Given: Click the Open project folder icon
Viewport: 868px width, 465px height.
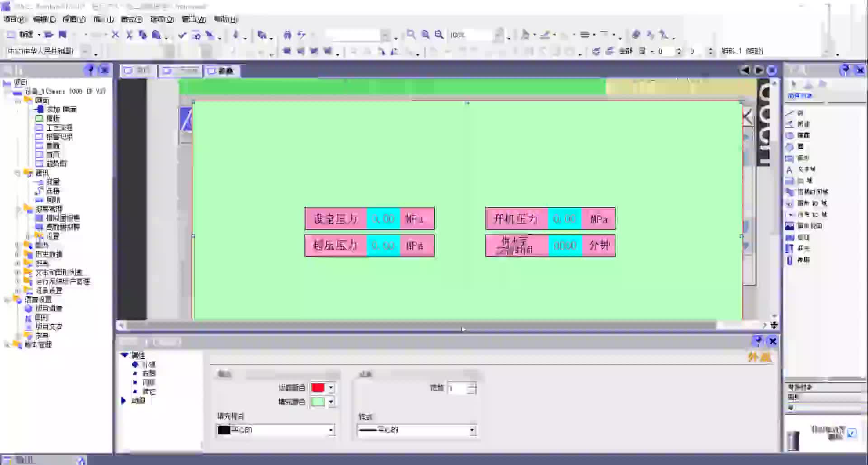Looking at the screenshot, I should click(x=49, y=34).
